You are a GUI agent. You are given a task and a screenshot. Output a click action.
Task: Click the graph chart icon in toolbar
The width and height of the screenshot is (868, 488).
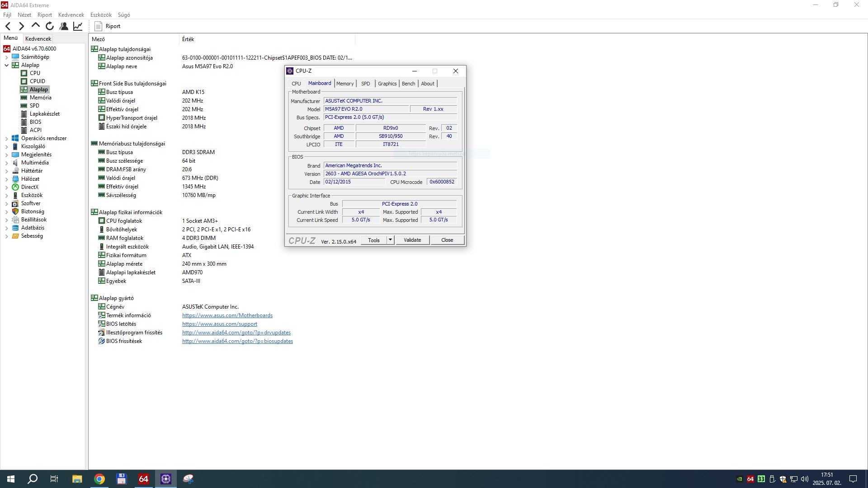(78, 26)
